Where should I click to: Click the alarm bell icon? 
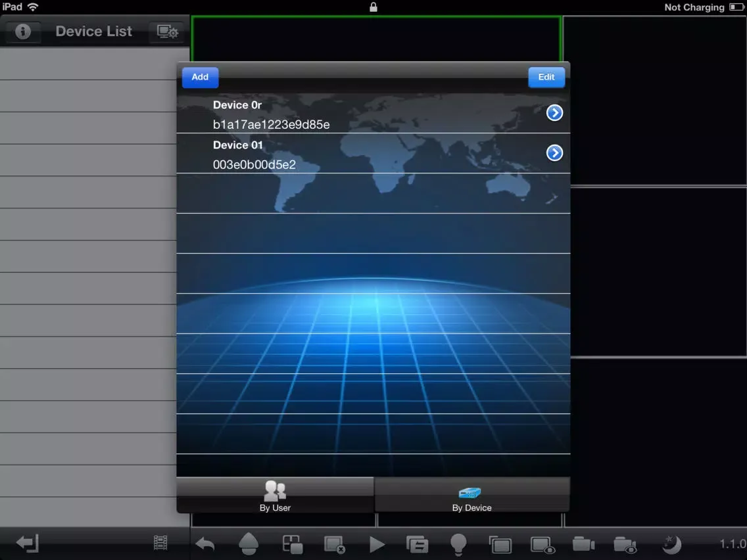pyautogui.click(x=248, y=544)
